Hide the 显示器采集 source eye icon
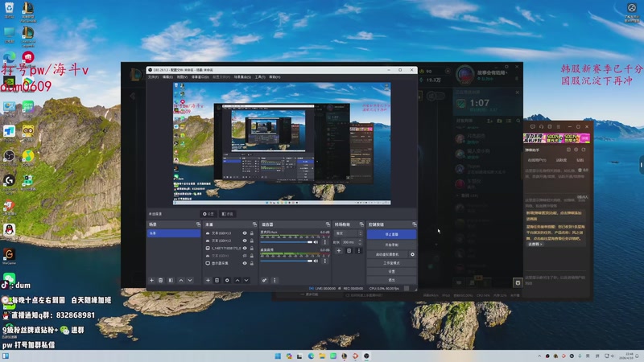The height and width of the screenshot is (362, 644). coord(245,263)
